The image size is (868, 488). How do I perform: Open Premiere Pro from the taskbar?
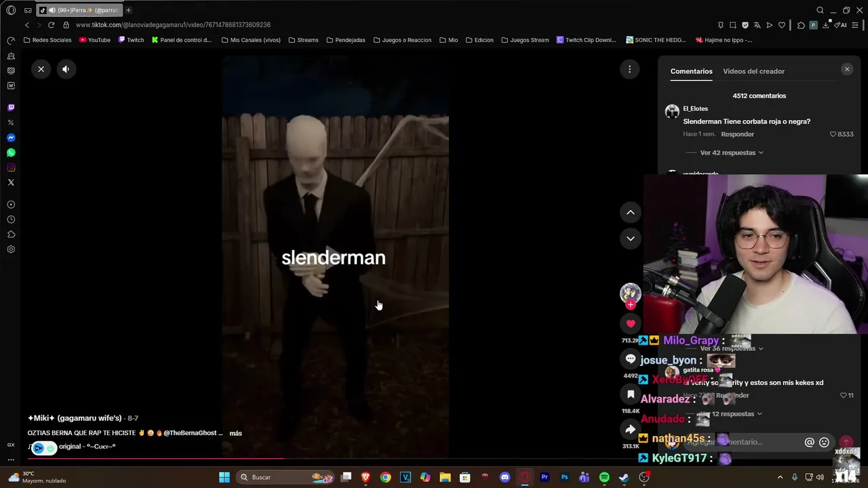(x=545, y=477)
